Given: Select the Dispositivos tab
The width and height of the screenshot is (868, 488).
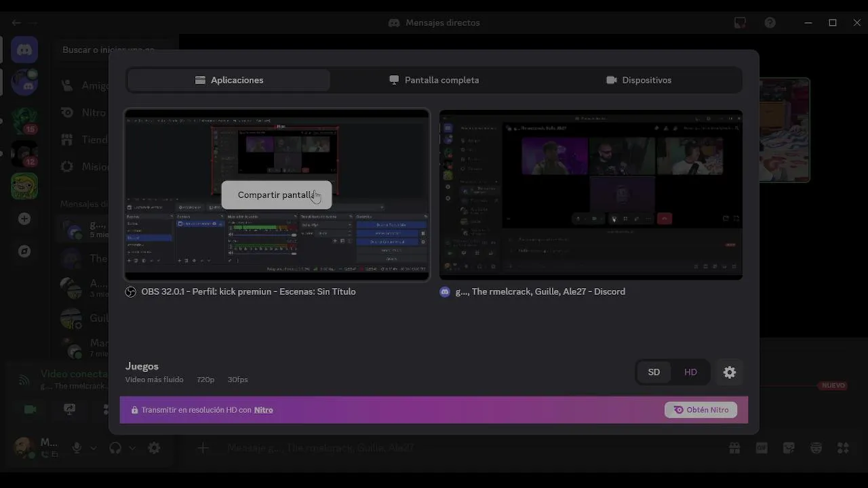Looking at the screenshot, I should [x=639, y=80].
